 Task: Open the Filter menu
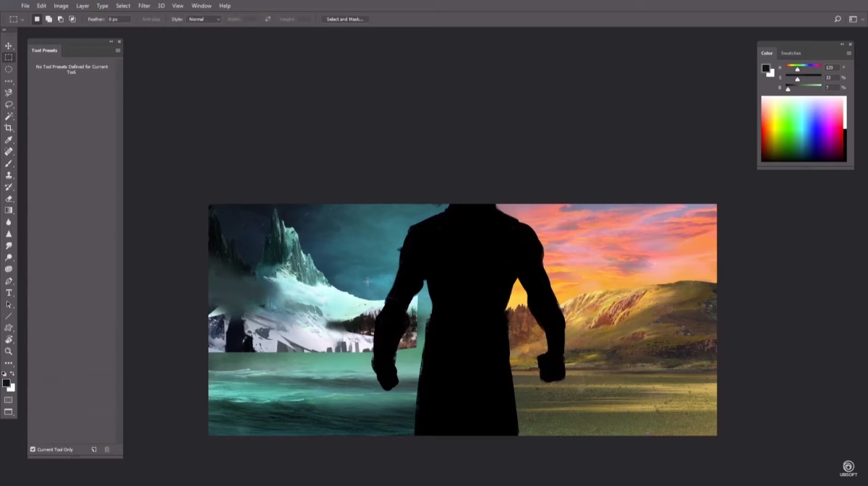(x=145, y=6)
